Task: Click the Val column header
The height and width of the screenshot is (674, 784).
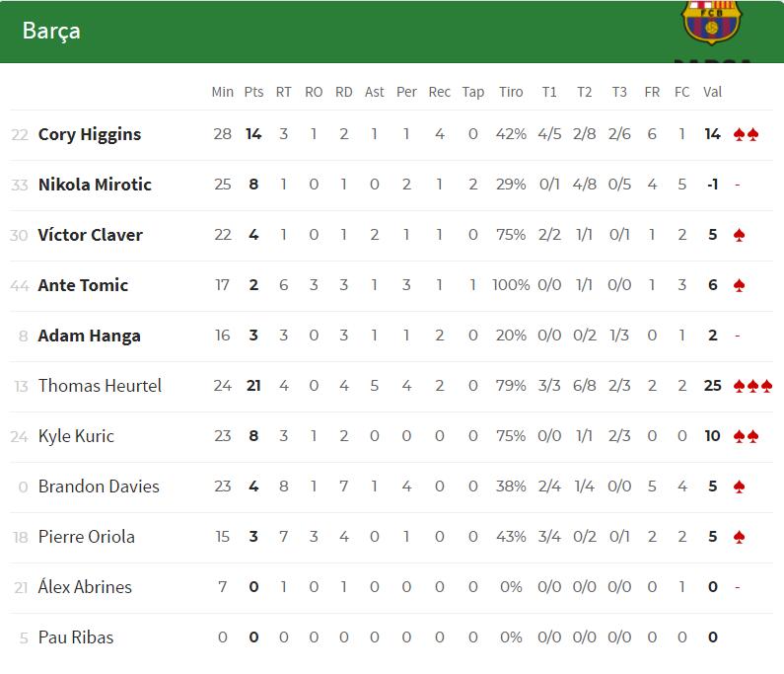Action: 712,92
